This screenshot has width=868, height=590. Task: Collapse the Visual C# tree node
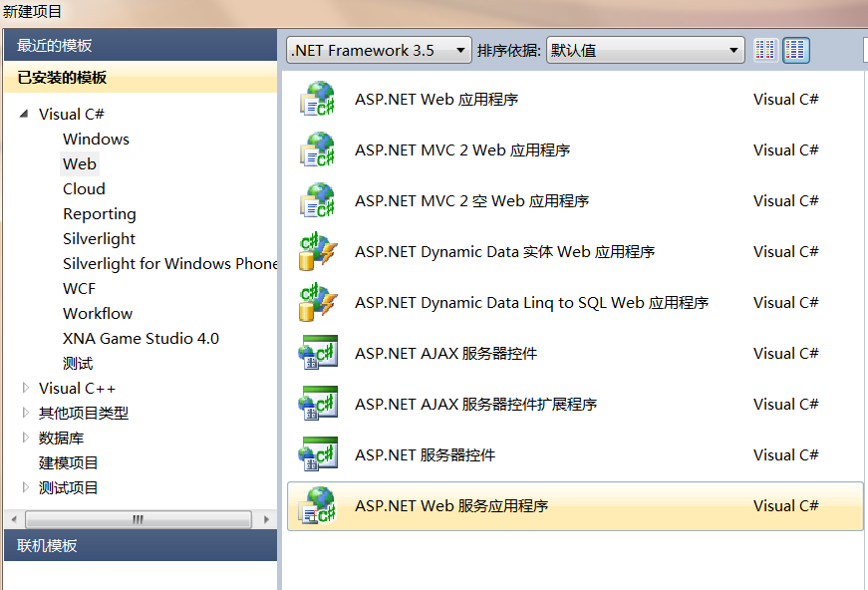[x=24, y=114]
